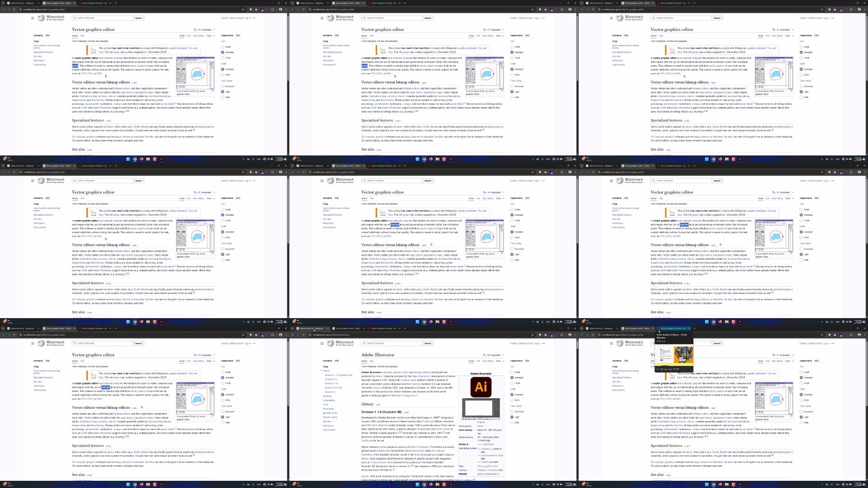Viewport: 868px width, 488px height.
Task: Click the Start button below the Illustrator article
Action: [418, 484]
